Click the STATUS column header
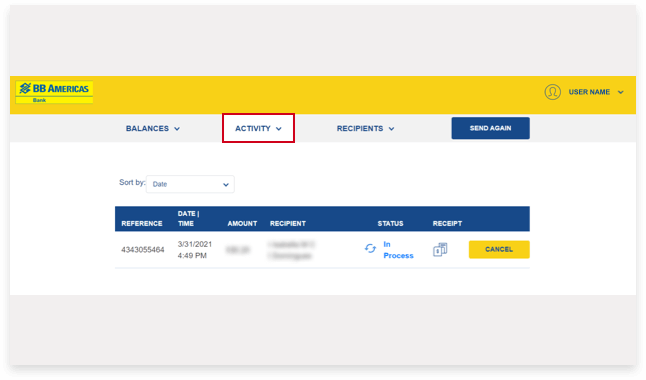Screen dimensions: 646x380 click(x=390, y=223)
